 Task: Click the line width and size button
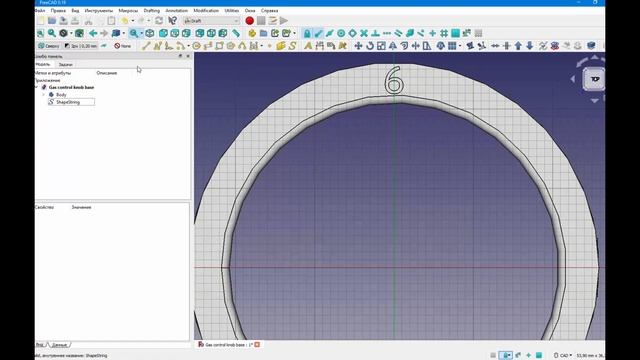pos(81,46)
